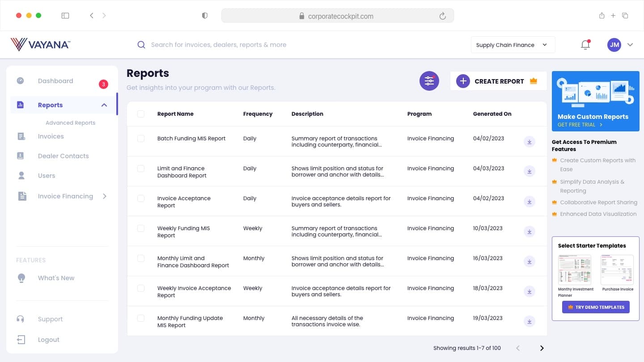The image size is (644, 362).
Task: Check the Batch Funding MIS Report row
Action: [x=141, y=139]
